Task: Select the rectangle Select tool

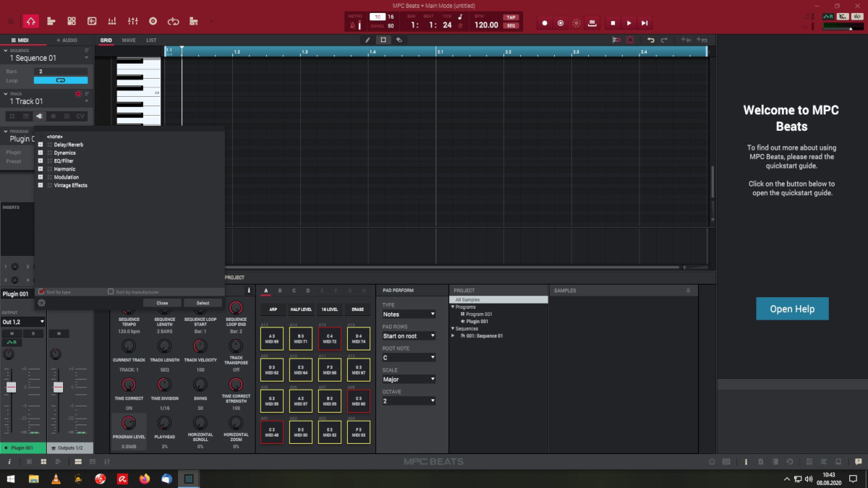Action: (383, 40)
